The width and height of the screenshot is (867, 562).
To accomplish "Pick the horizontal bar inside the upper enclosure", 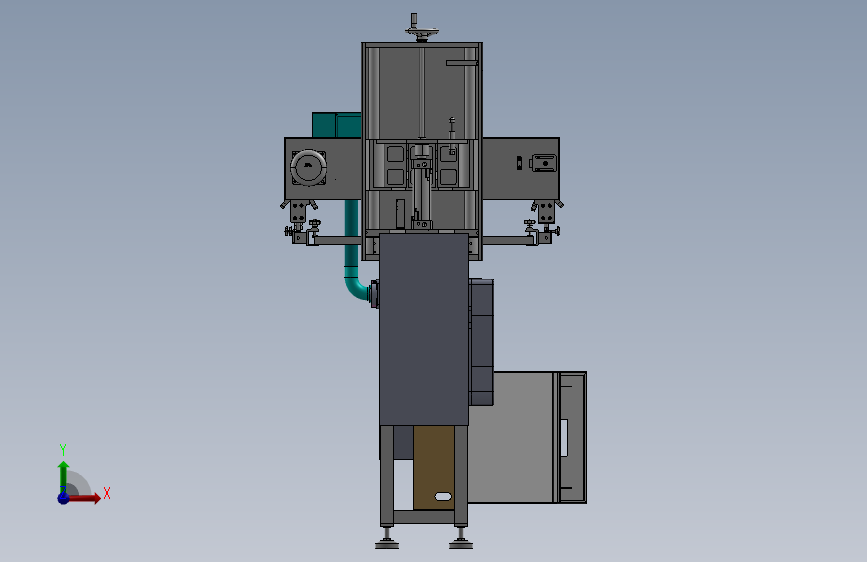I will 462,63.
